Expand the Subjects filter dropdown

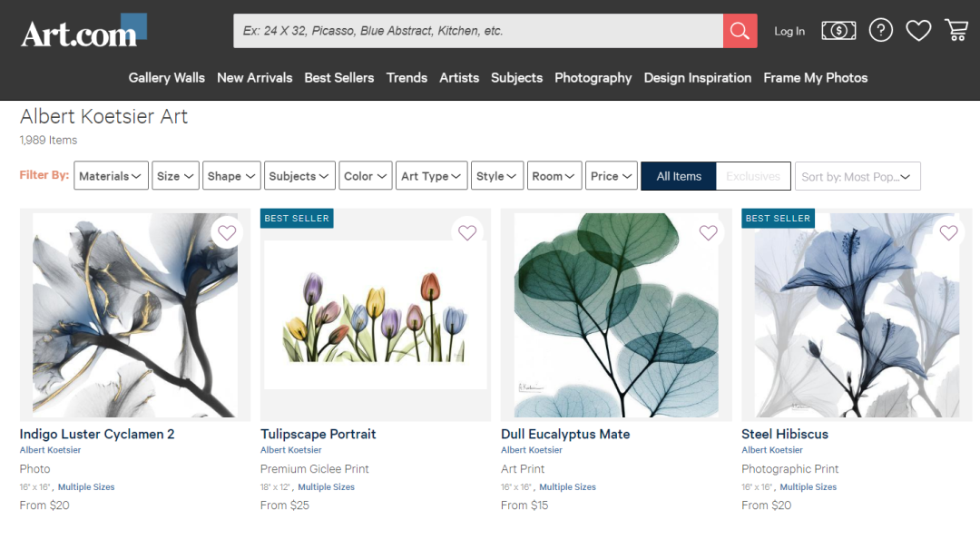299,176
